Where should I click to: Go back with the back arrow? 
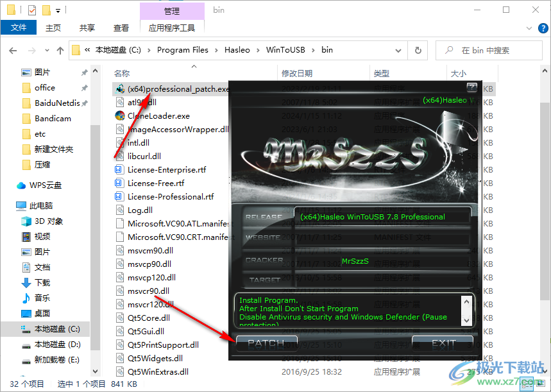click(13, 51)
